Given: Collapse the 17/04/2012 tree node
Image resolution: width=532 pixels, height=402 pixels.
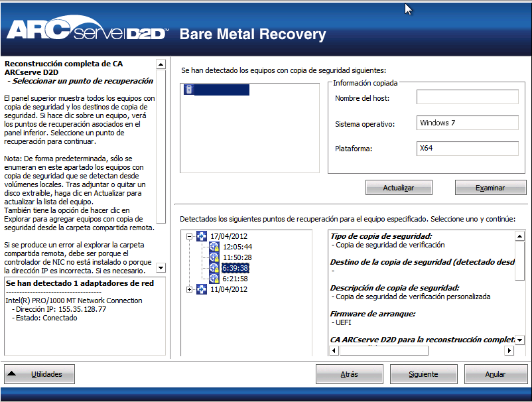Looking at the screenshot, I should tap(189, 236).
